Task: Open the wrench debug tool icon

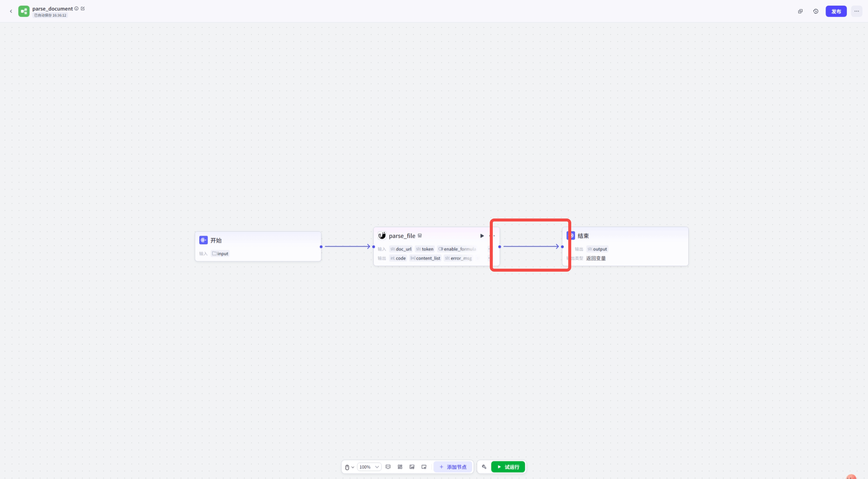Action: pos(484,467)
